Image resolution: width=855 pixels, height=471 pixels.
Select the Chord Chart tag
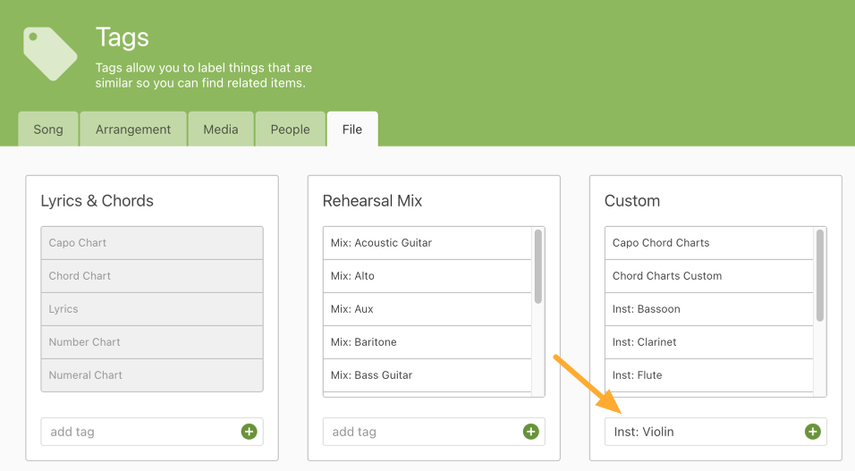point(152,276)
